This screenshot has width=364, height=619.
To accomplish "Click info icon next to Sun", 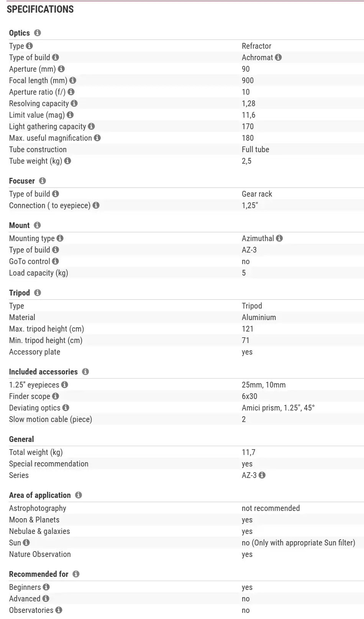I will [26, 543].
